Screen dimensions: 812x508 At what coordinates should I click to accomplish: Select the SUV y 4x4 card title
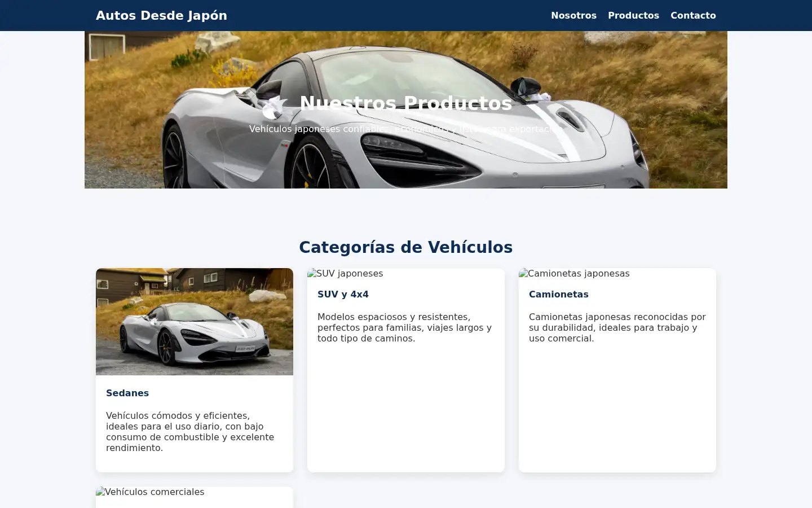[343, 294]
